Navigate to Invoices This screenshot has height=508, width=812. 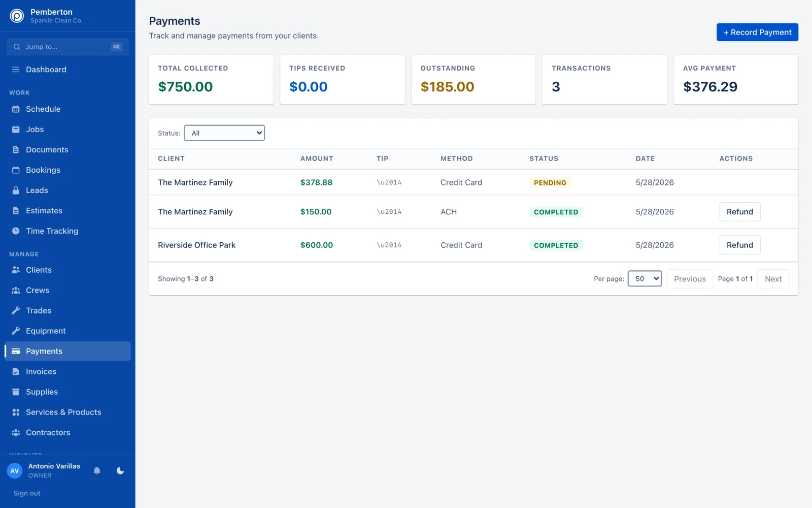[67, 372]
